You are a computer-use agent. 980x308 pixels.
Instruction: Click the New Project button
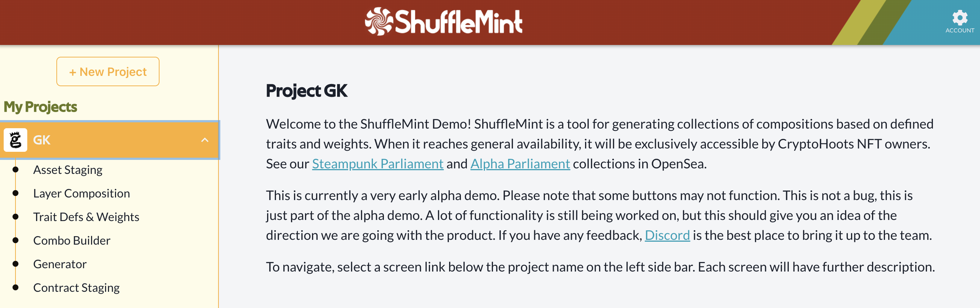point(108,71)
